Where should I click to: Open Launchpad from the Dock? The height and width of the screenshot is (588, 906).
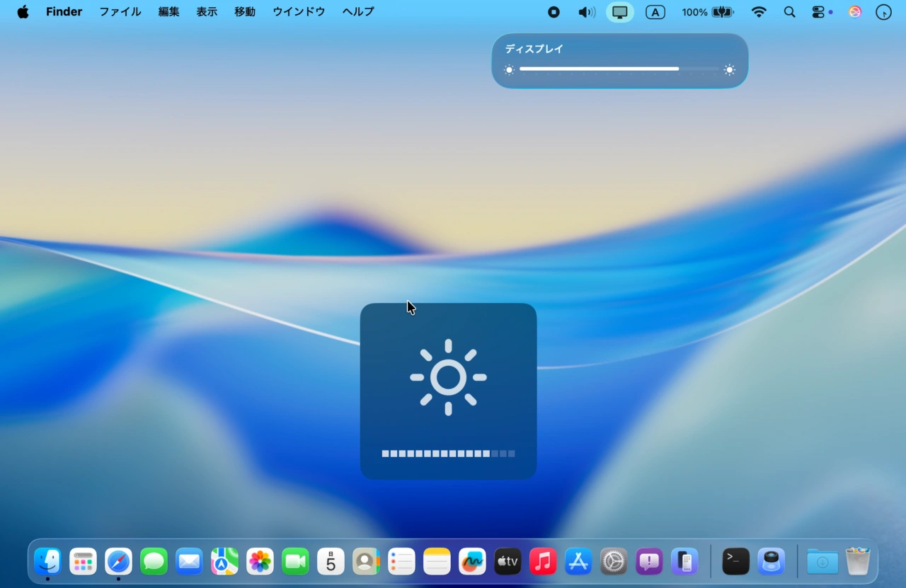83,561
